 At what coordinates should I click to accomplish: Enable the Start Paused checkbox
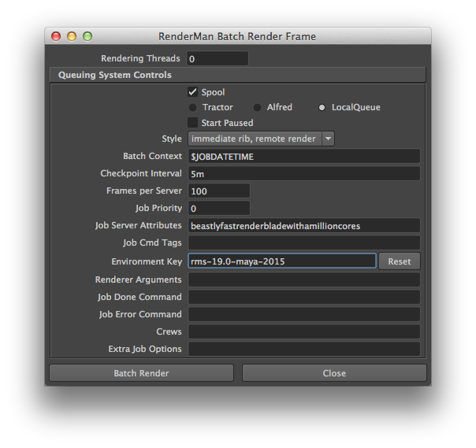193,123
